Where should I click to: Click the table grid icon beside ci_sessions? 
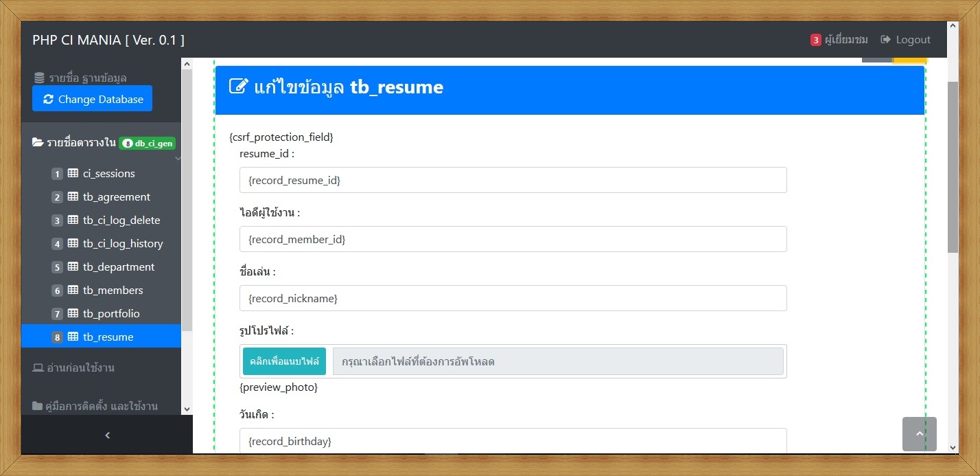tap(73, 173)
